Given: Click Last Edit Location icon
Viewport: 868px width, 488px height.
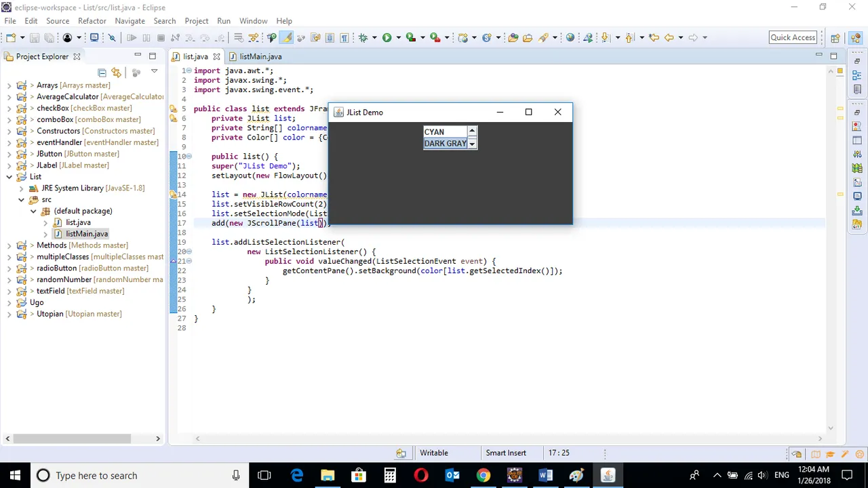Looking at the screenshot, I should pyautogui.click(x=654, y=37).
